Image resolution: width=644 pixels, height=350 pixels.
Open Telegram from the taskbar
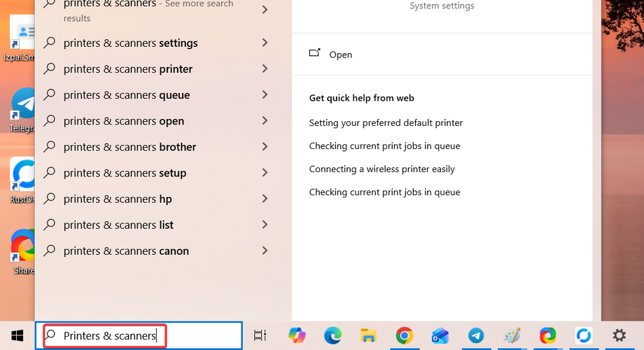click(x=476, y=335)
